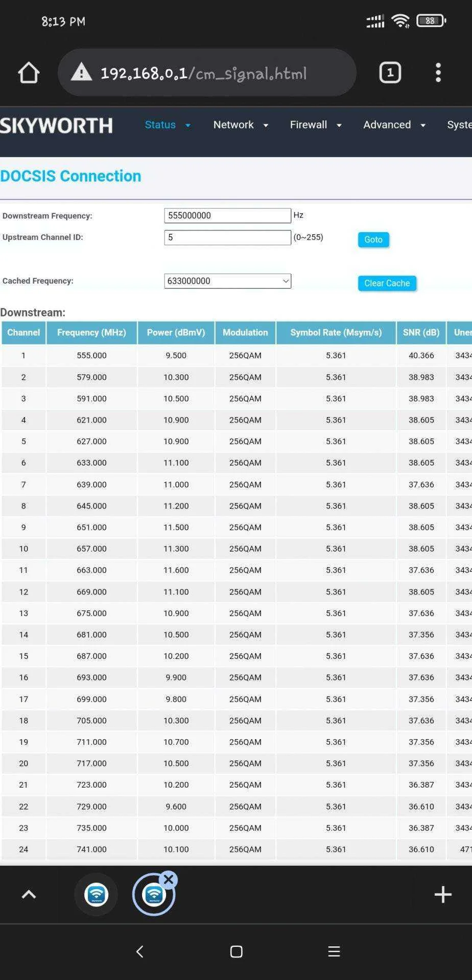Click the Channel column header
The width and height of the screenshot is (472, 980).
coord(23,332)
